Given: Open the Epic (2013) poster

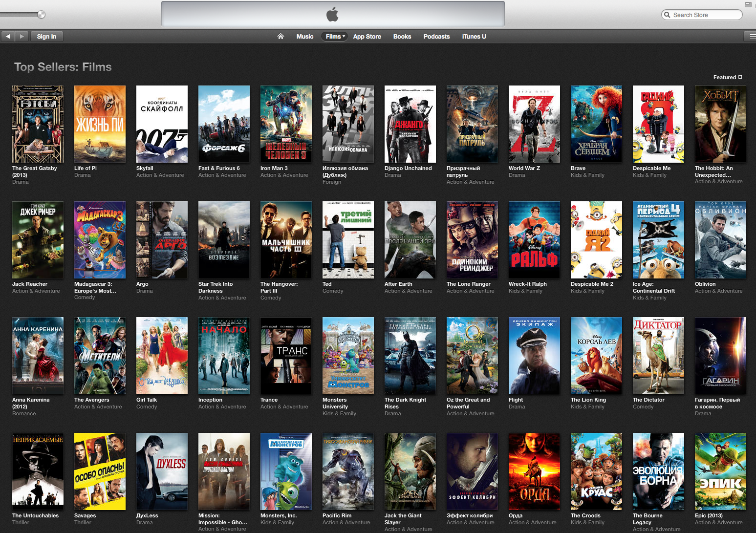Looking at the screenshot, I should (720, 471).
